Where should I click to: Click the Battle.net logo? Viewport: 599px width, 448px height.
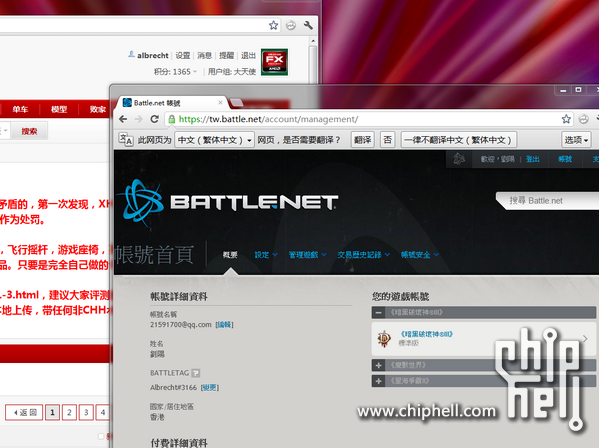pos(230,203)
